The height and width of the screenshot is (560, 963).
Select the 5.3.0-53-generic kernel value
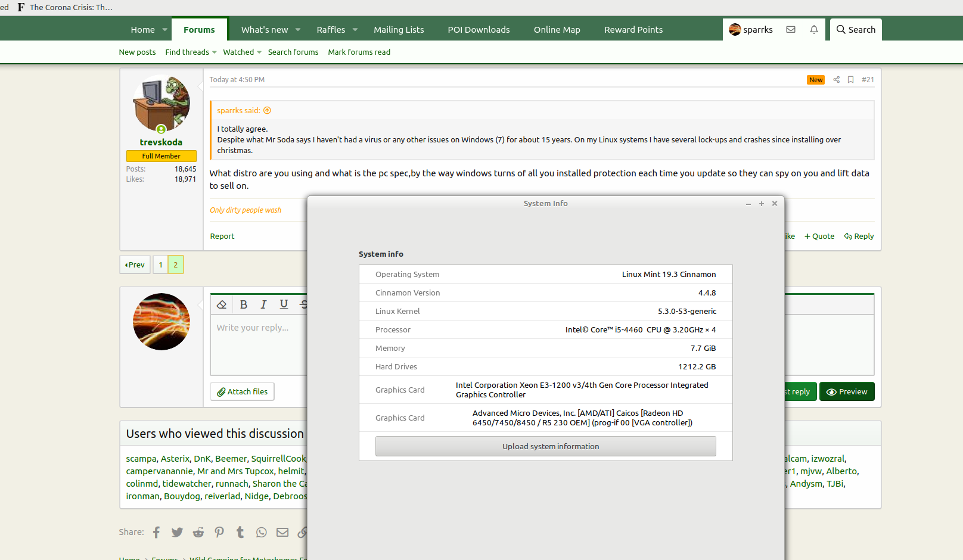click(x=687, y=312)
